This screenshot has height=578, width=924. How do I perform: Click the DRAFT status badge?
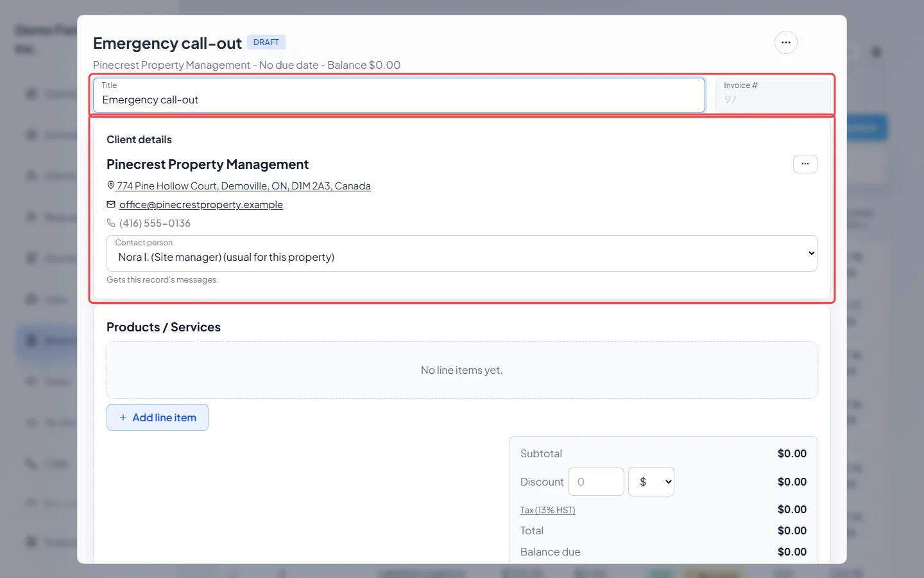pos(266,42)
